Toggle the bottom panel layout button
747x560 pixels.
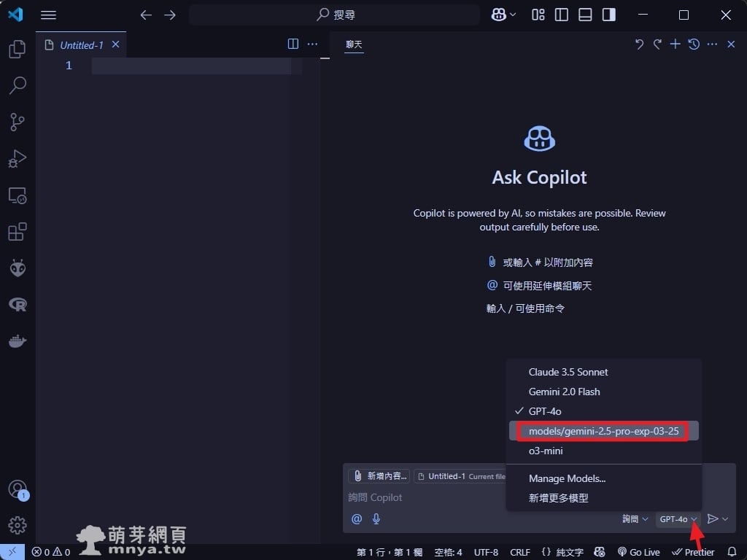tap(585, 15)
